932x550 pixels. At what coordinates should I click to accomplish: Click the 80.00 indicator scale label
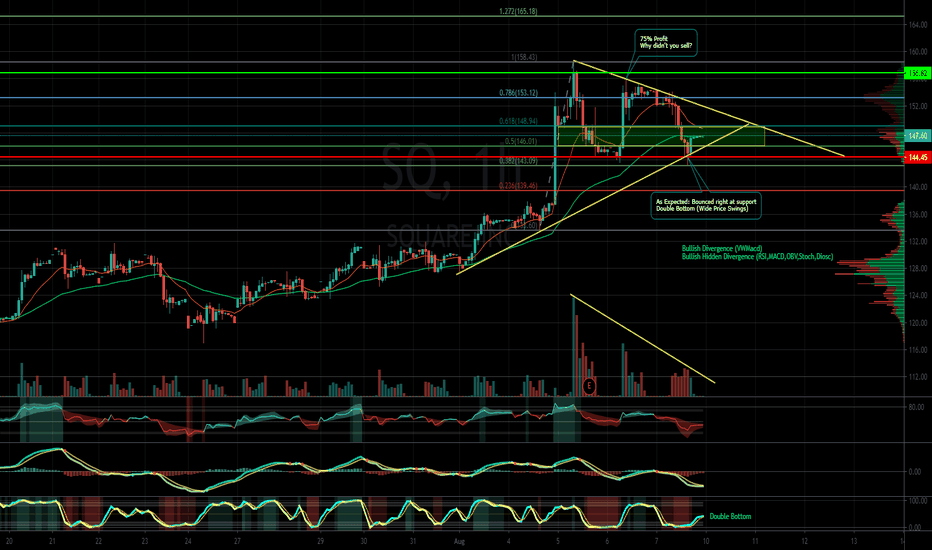[917, 407]
